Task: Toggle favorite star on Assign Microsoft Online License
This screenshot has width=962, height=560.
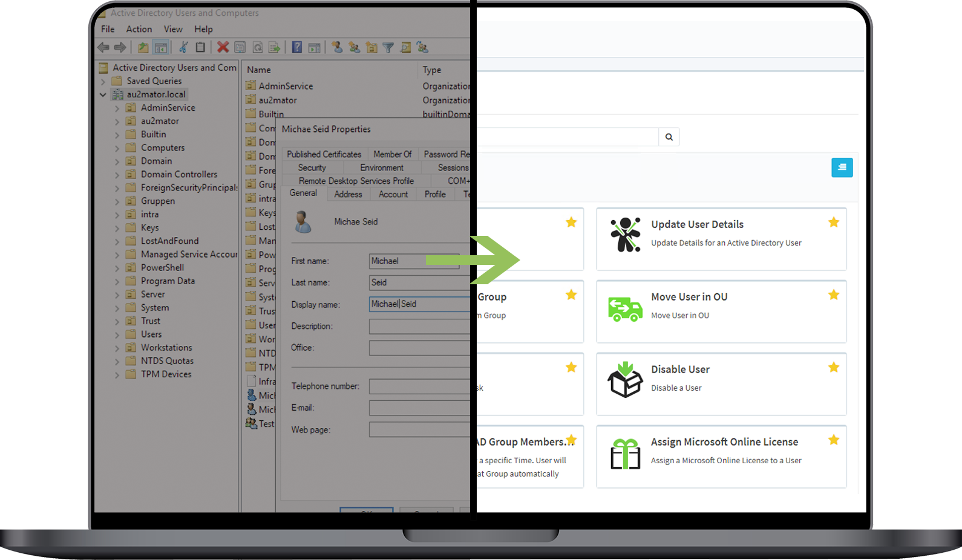Action: [x=833, y=440]
